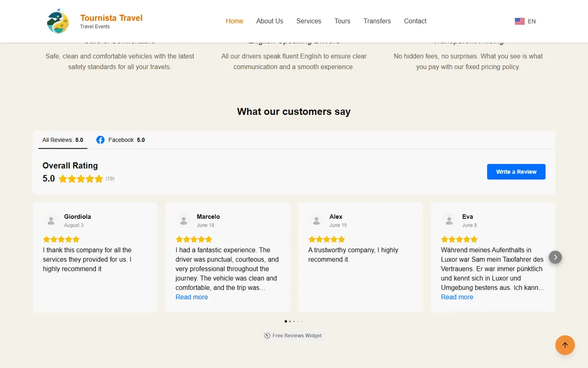Click Marcelo's reviewer avatar icon
Viewport: 588px width, 368px height.
coord(184,220)
